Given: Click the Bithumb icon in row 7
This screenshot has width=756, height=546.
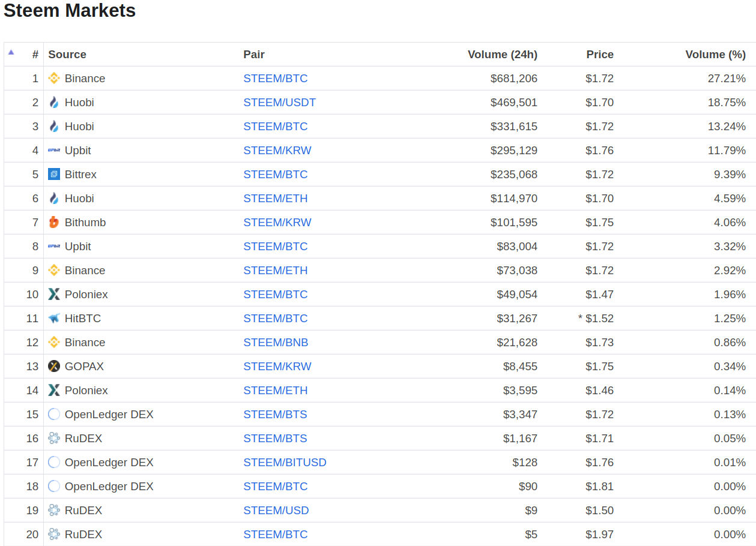Looking at the screenshot, I should pos(54,222).
